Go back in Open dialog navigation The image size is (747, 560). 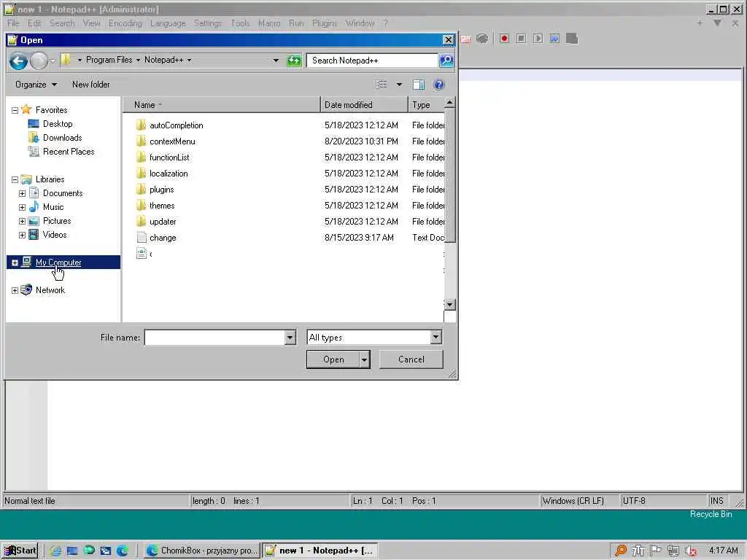[x=18, y=61]
